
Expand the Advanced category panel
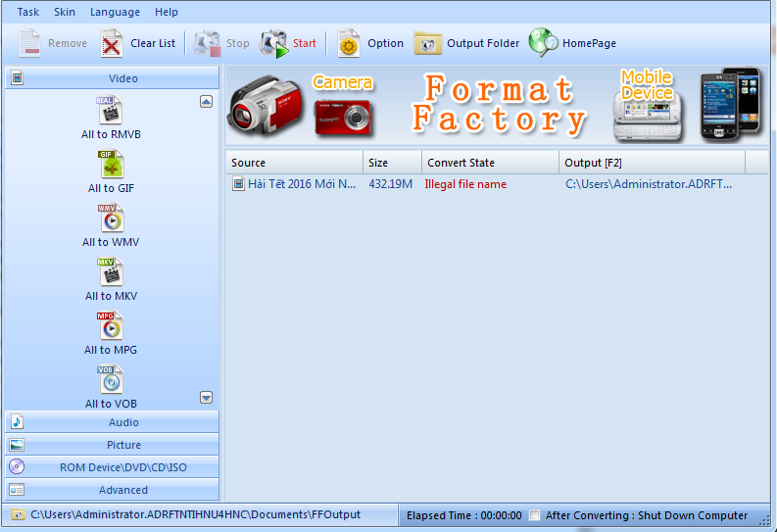[112, 490]
